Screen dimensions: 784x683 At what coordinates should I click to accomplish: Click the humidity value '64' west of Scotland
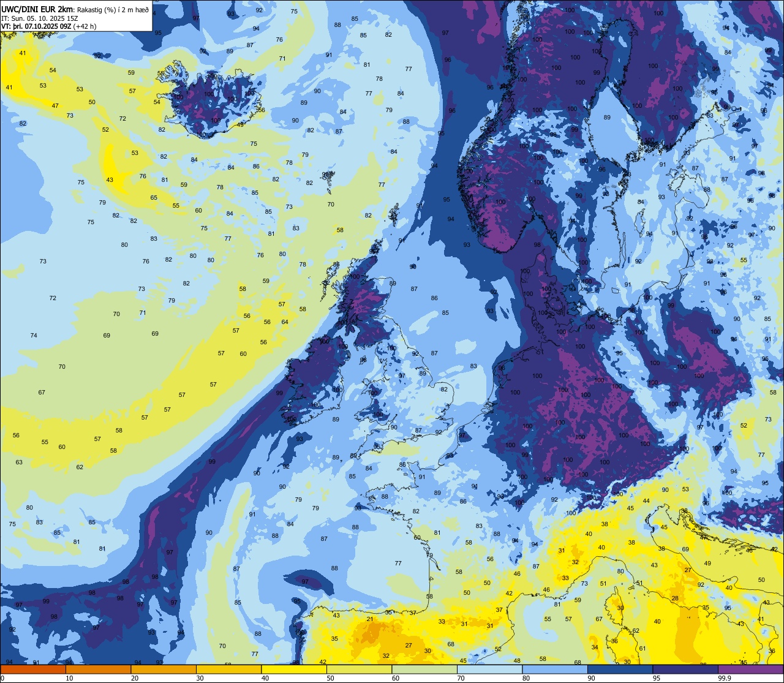tap(285, 322)
